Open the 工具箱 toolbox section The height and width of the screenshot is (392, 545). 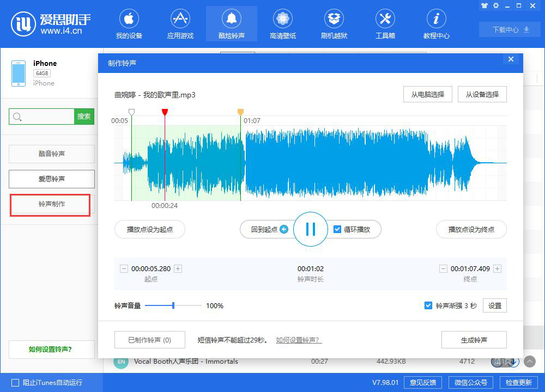(385, 23)
